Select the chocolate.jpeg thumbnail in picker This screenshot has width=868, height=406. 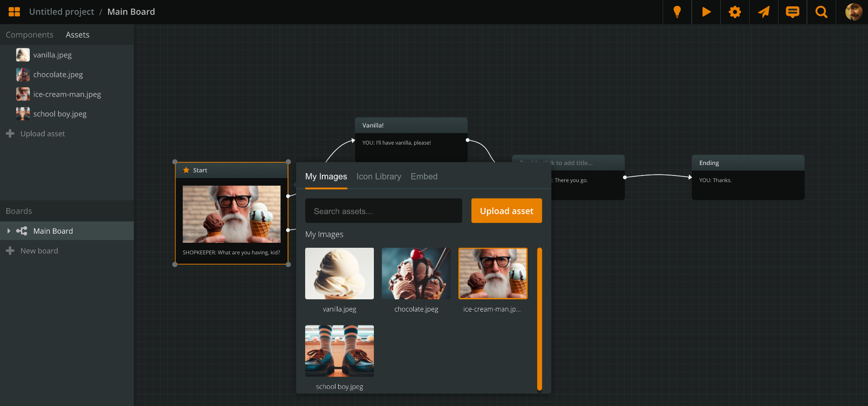pos(416,274)
